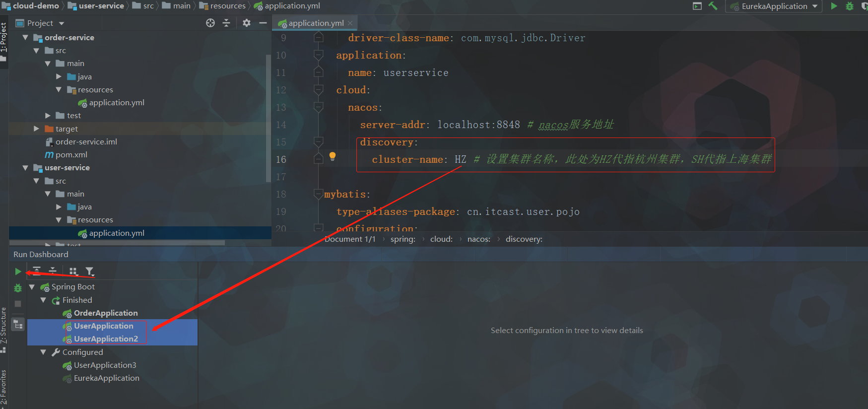Image resolution: width=868 pixels, height=409 pixels.
Task: Click the run anything icon left of the hammer
Action: click(x=697, y=6)
